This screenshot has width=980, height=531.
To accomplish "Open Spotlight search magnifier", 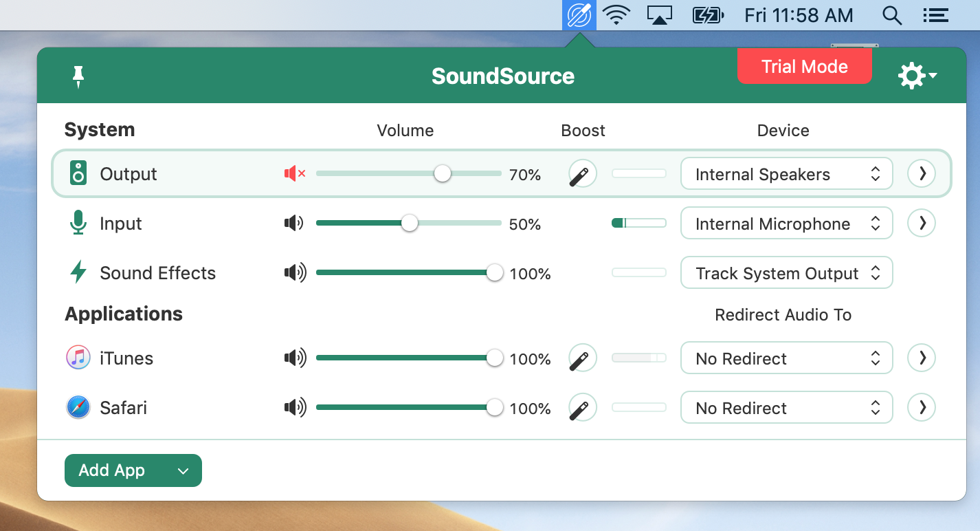I will [892, 15].
